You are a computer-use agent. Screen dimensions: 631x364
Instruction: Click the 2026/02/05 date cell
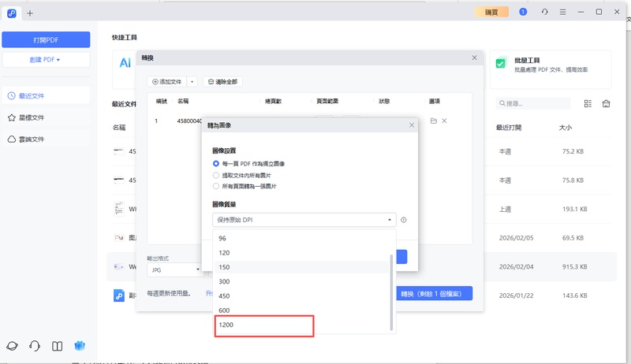click(x=517, y=238)
